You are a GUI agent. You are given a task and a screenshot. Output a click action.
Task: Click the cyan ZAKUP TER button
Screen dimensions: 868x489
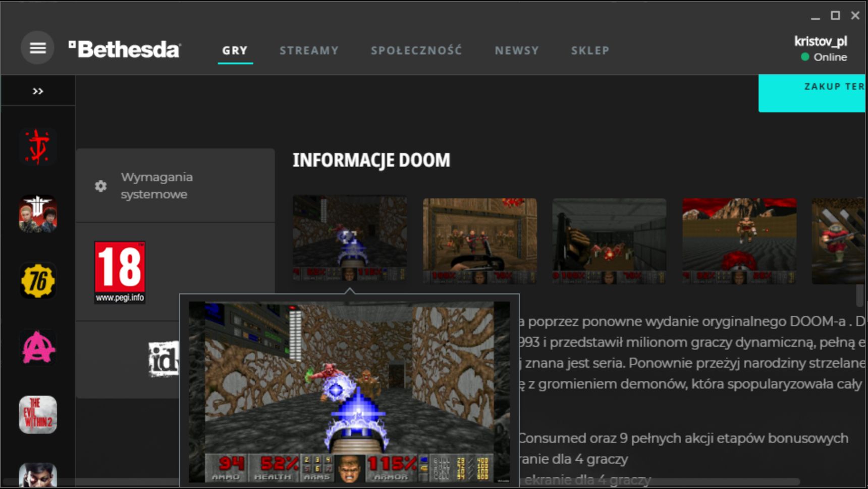click(811, 93)
